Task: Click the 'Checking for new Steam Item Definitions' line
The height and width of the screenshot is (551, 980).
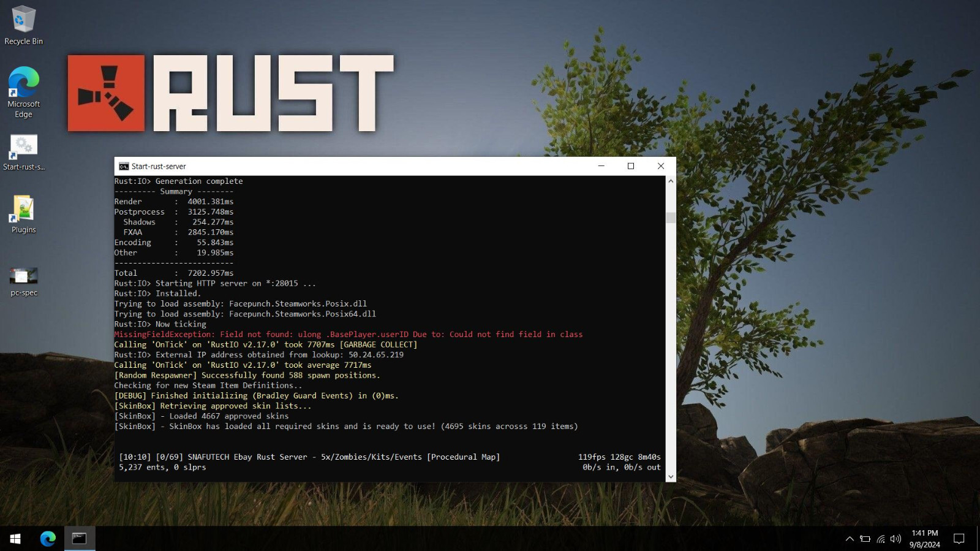Action: tap(208, 385)
